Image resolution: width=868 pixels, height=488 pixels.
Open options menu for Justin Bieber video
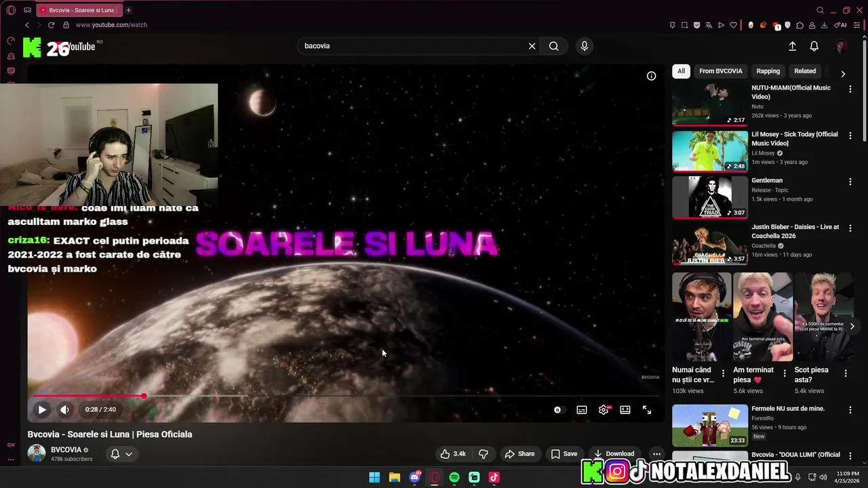850,228
